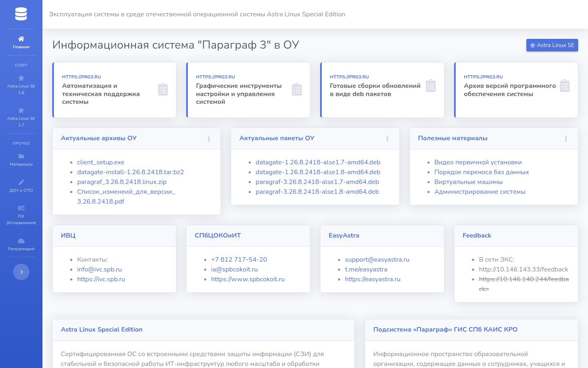
Task: Open Порядок переноса баз данных link
Action: coord(482,172)
